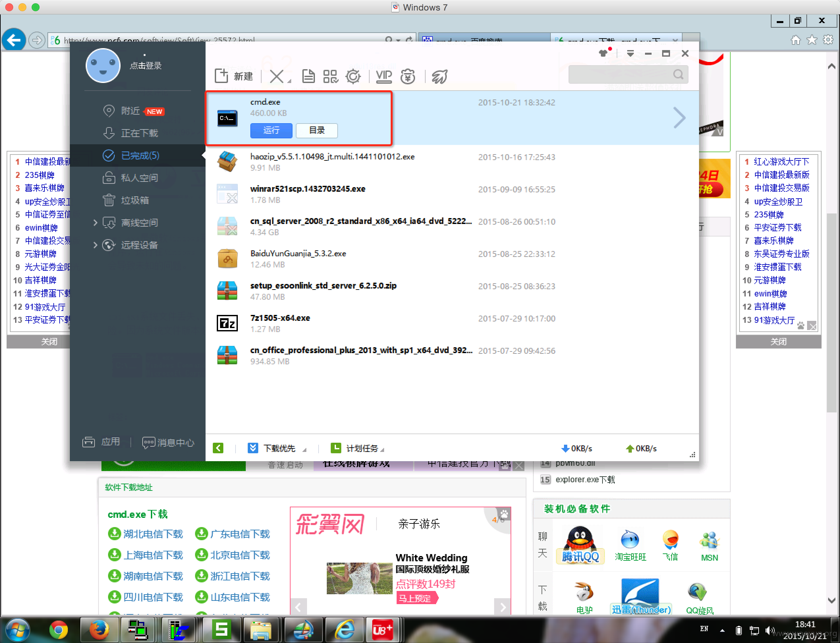
Task: Open 下载优先 dropdown in status bar
Action: 277,448
